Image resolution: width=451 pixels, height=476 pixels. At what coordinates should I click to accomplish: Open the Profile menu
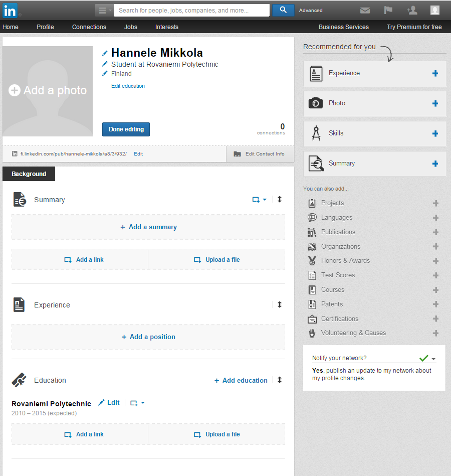point(45,27)
